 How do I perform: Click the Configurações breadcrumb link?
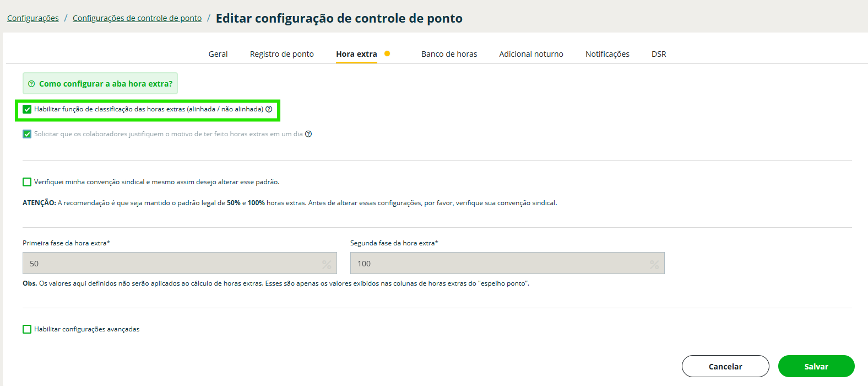point(33,18)
